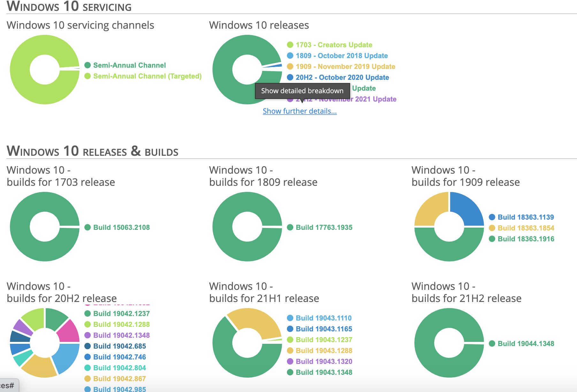Toggle Semi-Annual Channel legend entry

125,65
